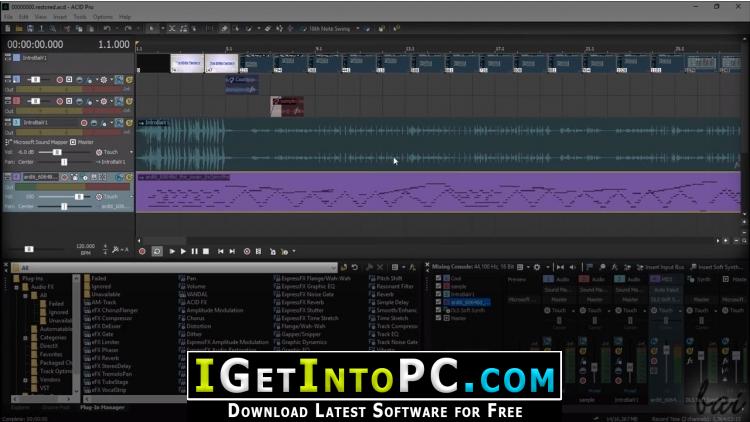Click the New project icon in toolbar
750x422 pixels.
coord(8,29)
